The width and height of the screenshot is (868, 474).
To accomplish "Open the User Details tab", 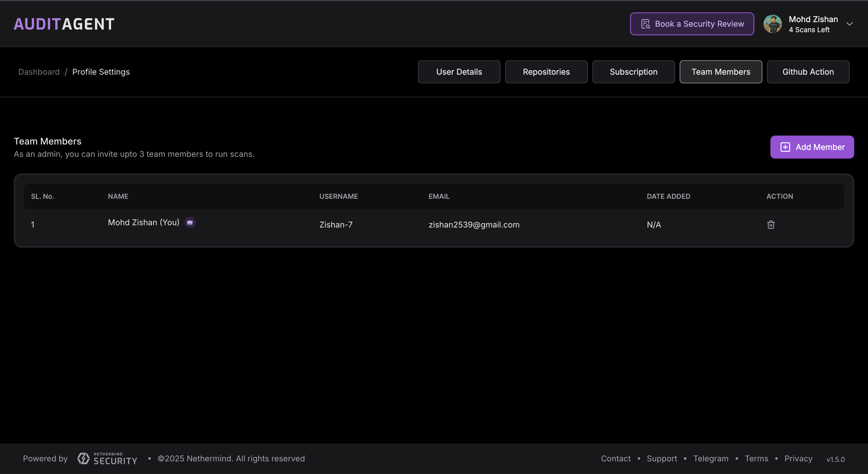I will click(x=459, y=72).
